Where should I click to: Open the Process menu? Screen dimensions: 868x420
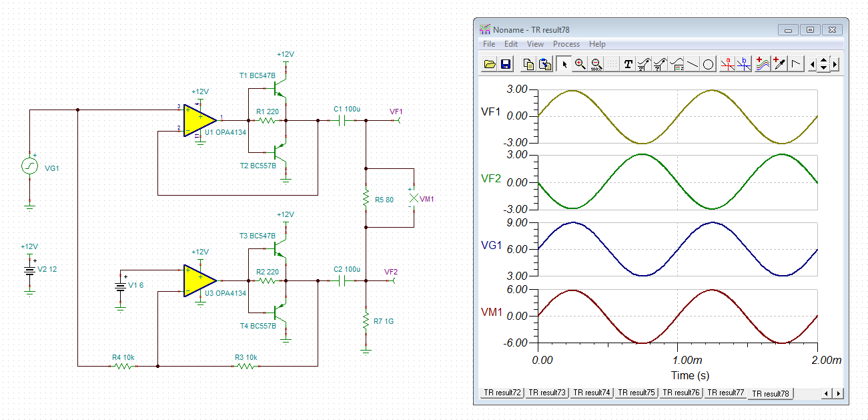(566, 44)
